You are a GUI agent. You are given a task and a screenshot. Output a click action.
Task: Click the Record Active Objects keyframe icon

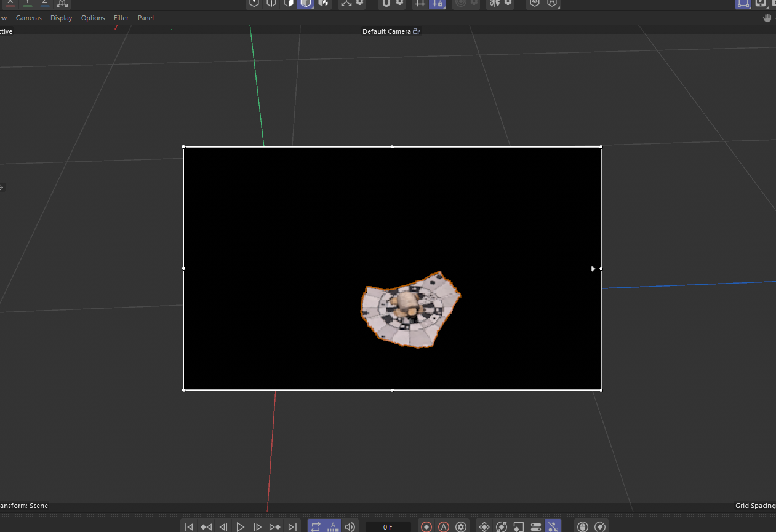(x=426, y=526)
